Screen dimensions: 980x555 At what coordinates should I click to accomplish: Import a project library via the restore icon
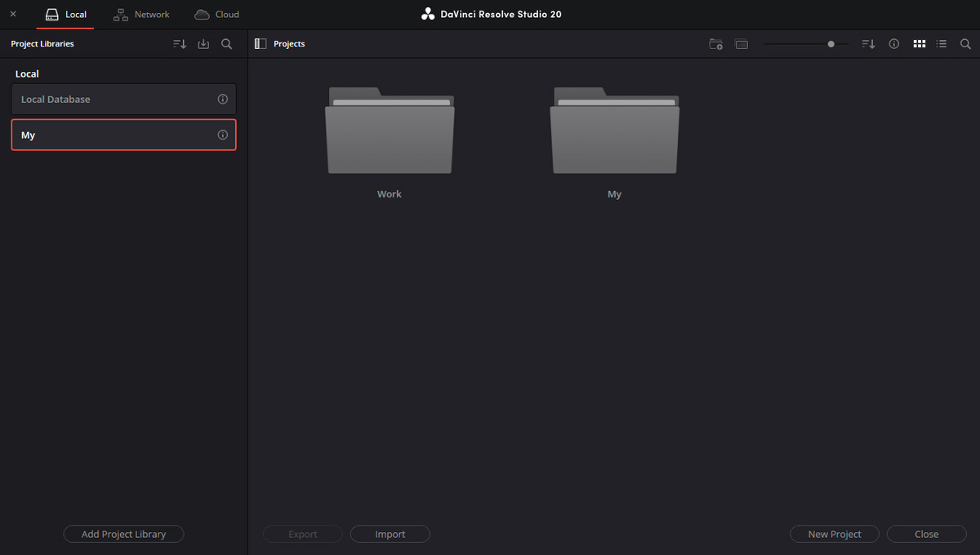203,44
